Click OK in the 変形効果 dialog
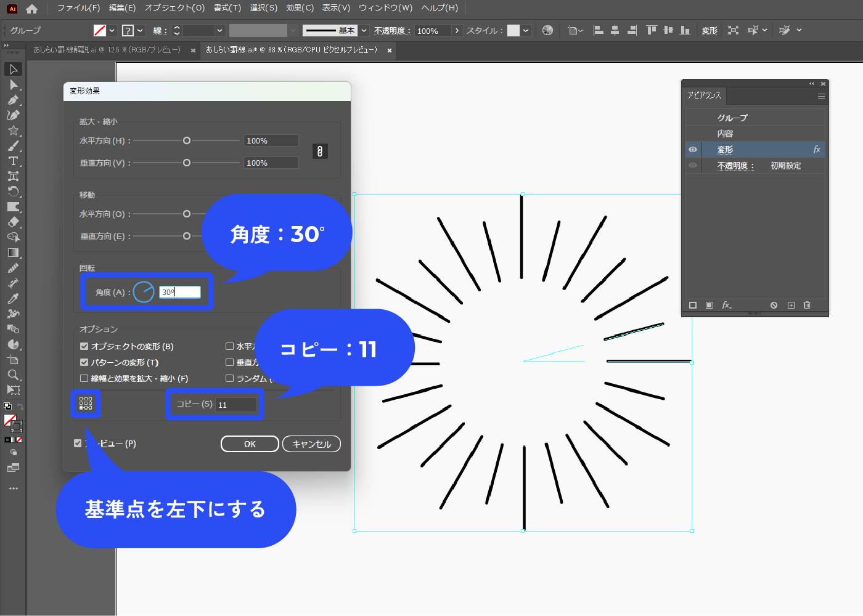 click(x=250, y=444)
